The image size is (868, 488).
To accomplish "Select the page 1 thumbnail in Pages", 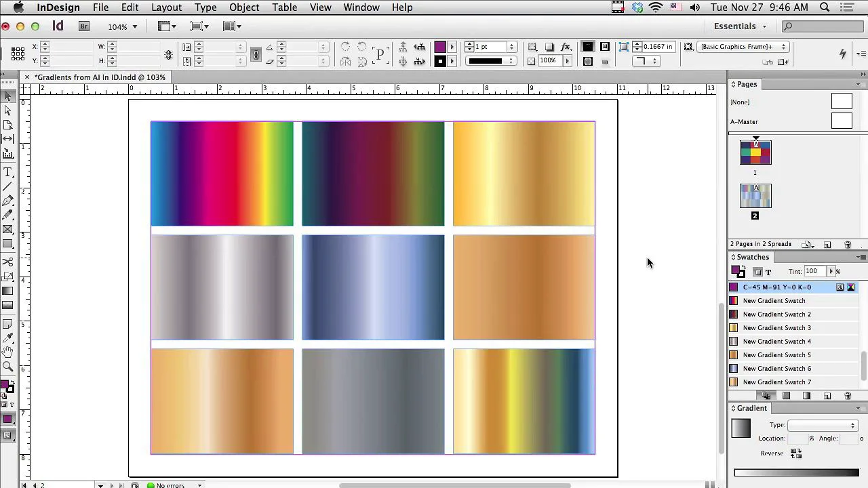I will [x=755, y=152].
